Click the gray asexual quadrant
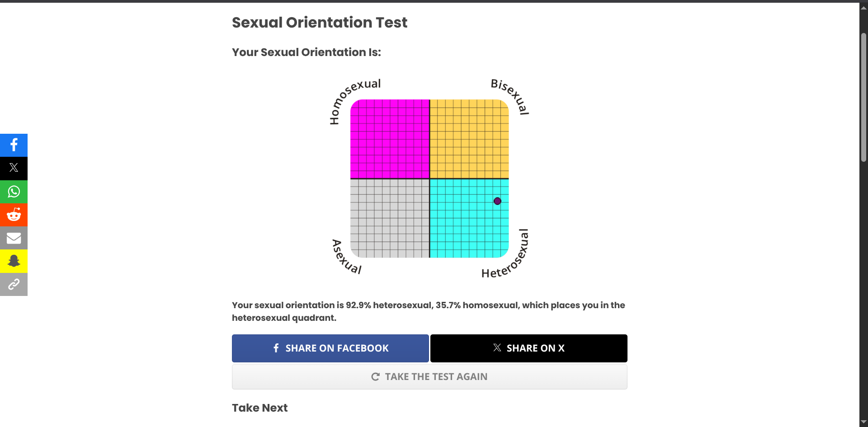 [x=390, y=218]
